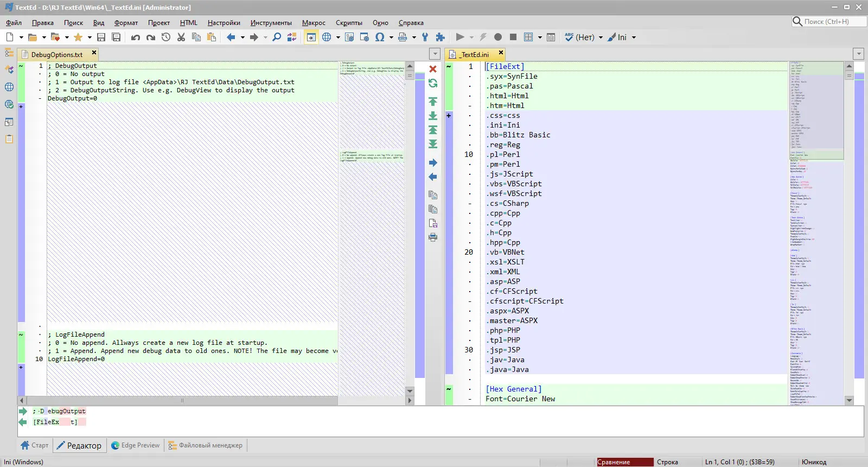Viewport: 868px width, 467px height.
Task: Switch to the Edge Preview tab
Action: 136,445
